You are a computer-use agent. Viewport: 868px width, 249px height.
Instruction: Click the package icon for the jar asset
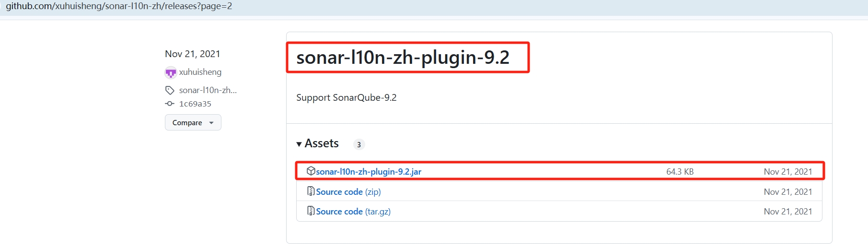[x=311, y=171]
